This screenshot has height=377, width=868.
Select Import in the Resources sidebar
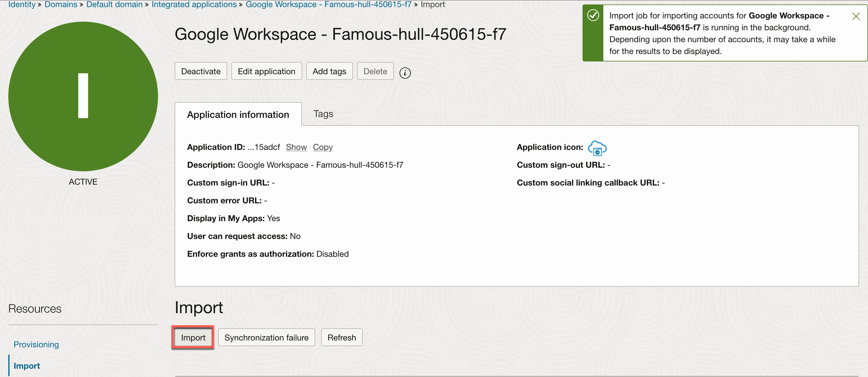[27, 365]
